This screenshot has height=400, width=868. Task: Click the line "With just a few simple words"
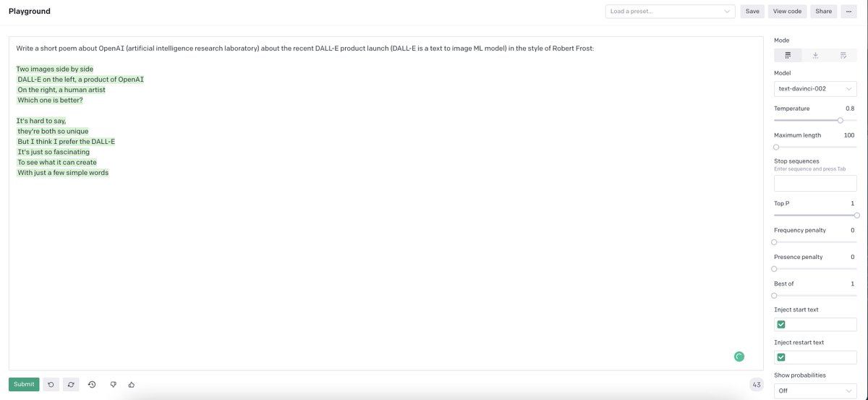click(63, 173)
